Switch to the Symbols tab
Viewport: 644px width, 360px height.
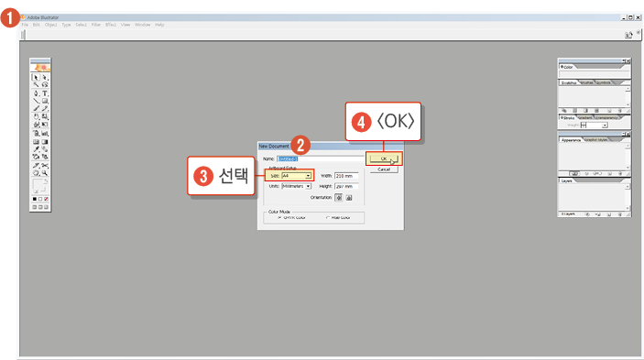coord(604,82)
